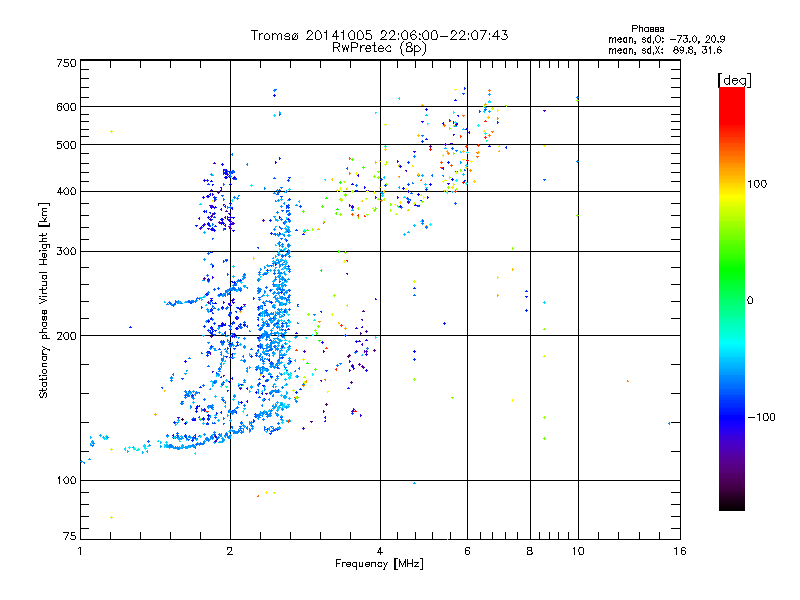Click the x-axis tick label '10'
The width and height of the screenshot is (800, 600).
(578, 551)
